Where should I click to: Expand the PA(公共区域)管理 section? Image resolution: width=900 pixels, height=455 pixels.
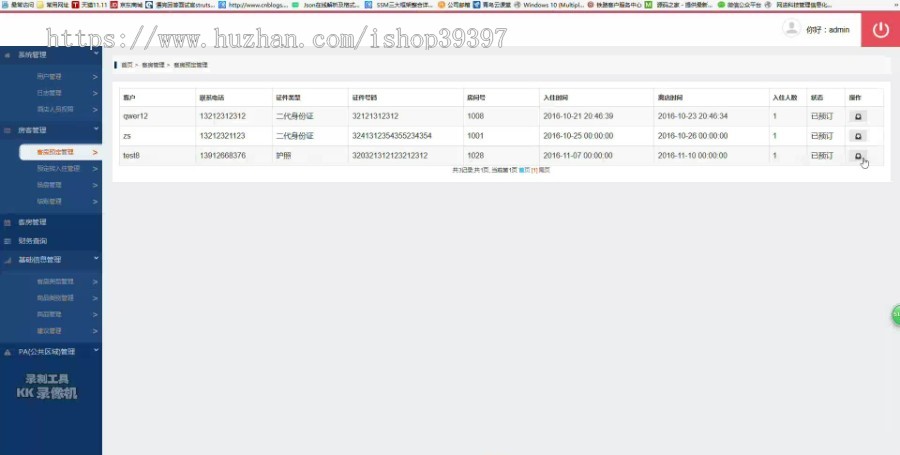(x=96, y=350)
